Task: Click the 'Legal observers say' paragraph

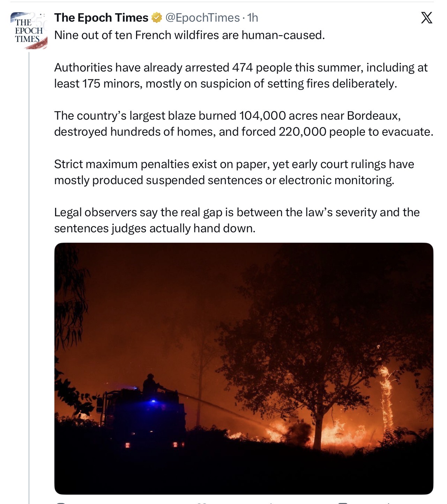Action: point(237,220)
